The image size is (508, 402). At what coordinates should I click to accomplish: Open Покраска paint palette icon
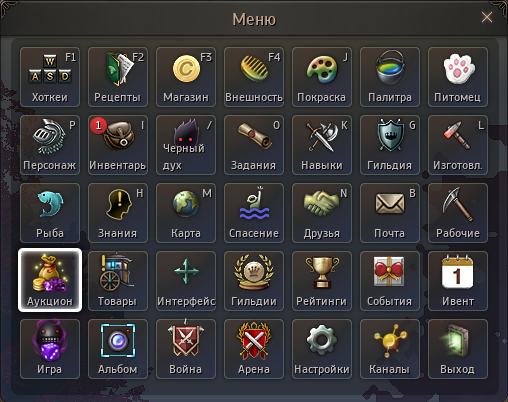322,77
